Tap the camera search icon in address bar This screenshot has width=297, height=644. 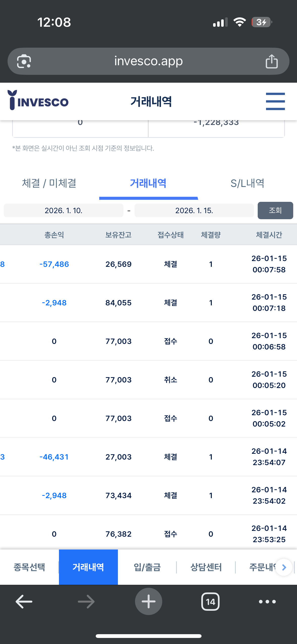coord(24,61)
